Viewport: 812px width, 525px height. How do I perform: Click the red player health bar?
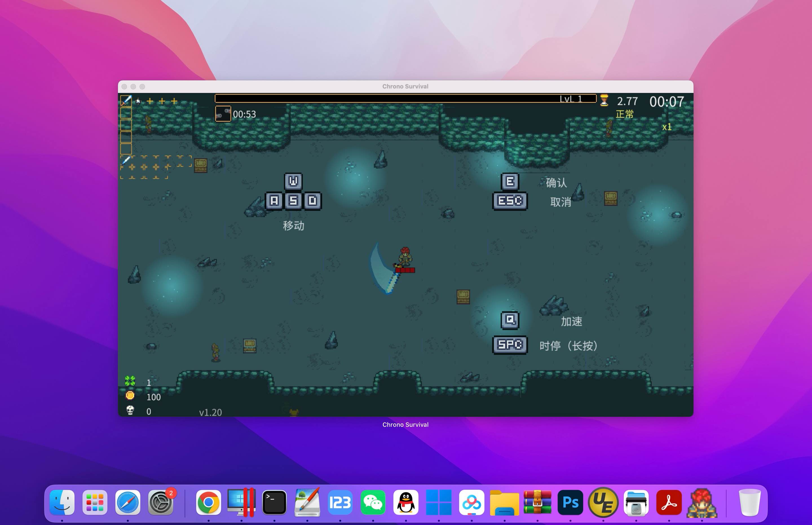(x=405, y=270)
